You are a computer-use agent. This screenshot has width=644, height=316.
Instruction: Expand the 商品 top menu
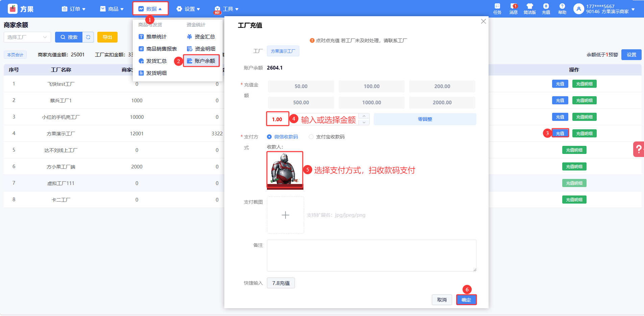pos(112,9)
